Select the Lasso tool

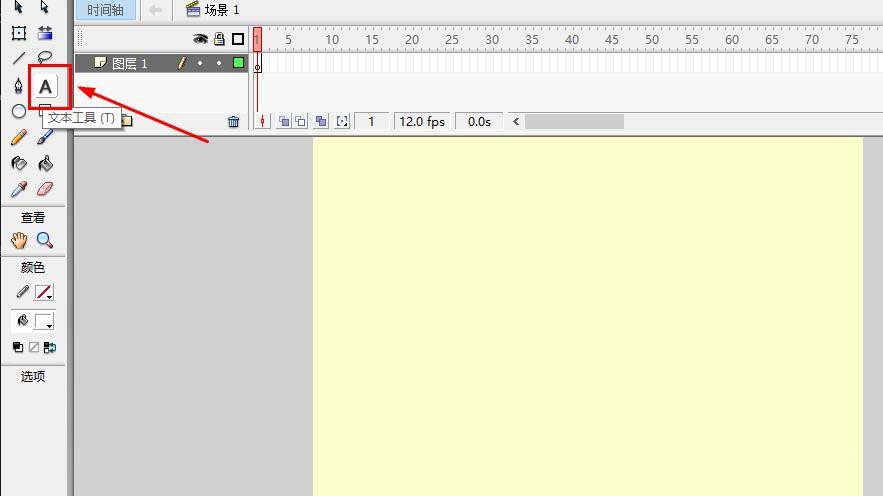[44, 57]
